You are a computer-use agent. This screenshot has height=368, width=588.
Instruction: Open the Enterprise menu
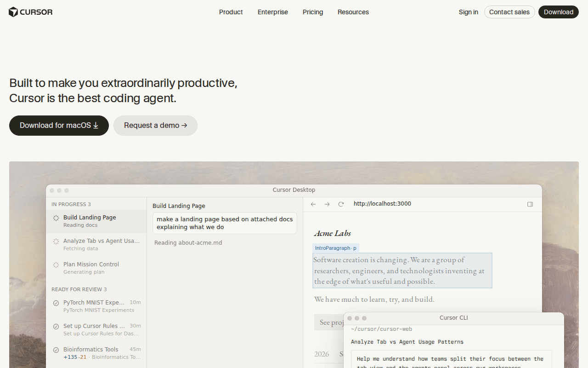tap(273, 12)
